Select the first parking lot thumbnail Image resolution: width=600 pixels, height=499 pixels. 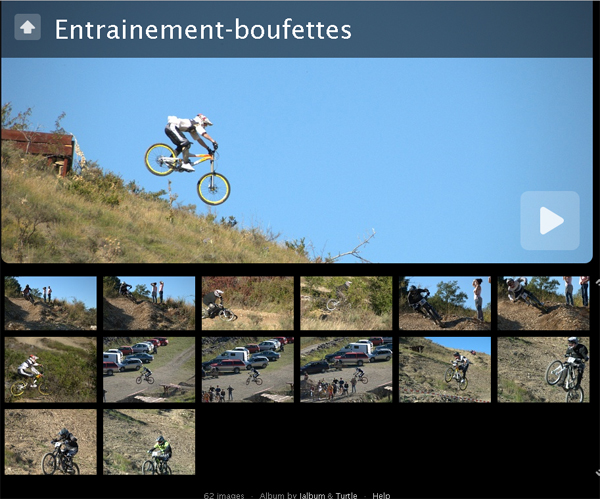click(149, 370)
